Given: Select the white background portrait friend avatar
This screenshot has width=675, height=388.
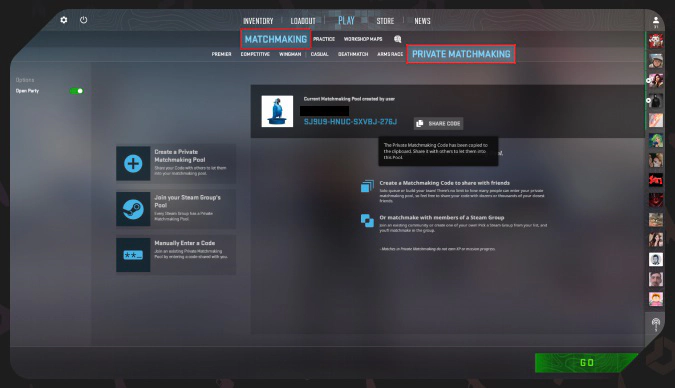Looking at the screenshot, I should tap(656, 259).
